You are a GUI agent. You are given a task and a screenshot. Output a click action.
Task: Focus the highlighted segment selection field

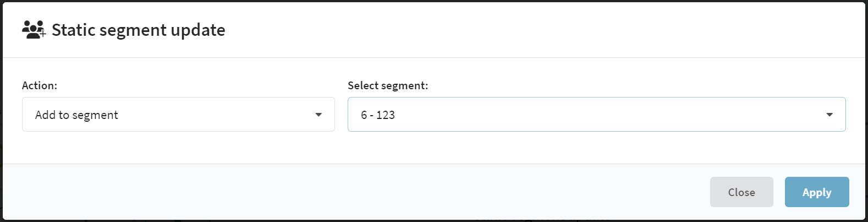[596, 115]
